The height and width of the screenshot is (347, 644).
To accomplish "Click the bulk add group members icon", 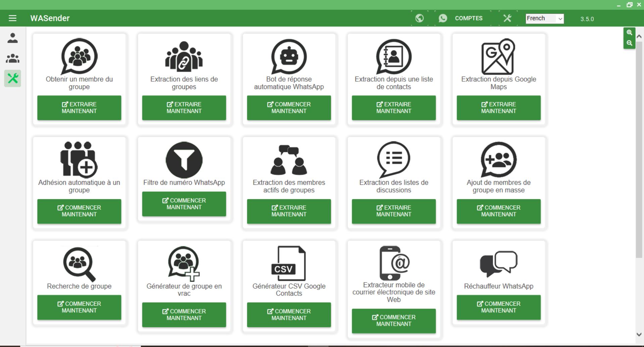I will pyautogui.click(x=498, y=160).
